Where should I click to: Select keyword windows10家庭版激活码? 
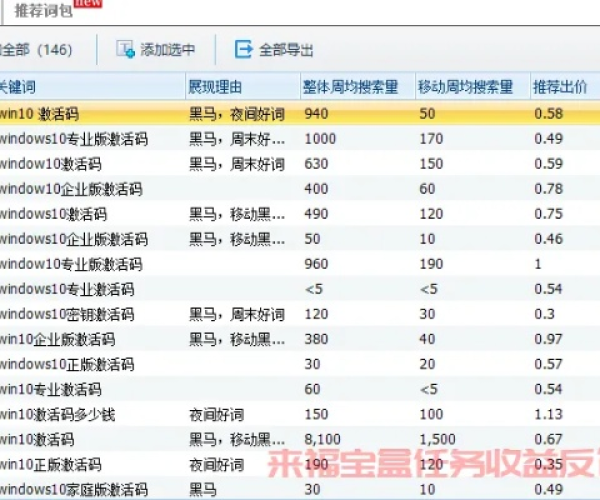point(74,489)
